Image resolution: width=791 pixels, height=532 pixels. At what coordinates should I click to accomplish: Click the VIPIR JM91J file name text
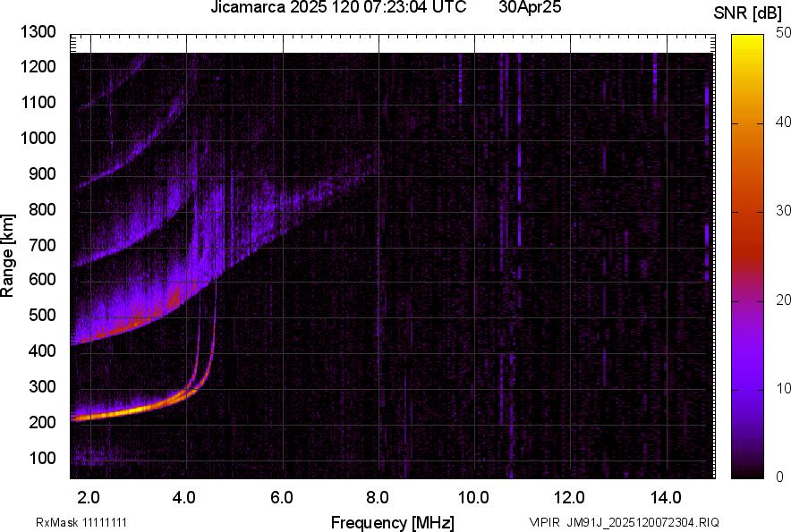pyautogui.click(x=624, y=522)
